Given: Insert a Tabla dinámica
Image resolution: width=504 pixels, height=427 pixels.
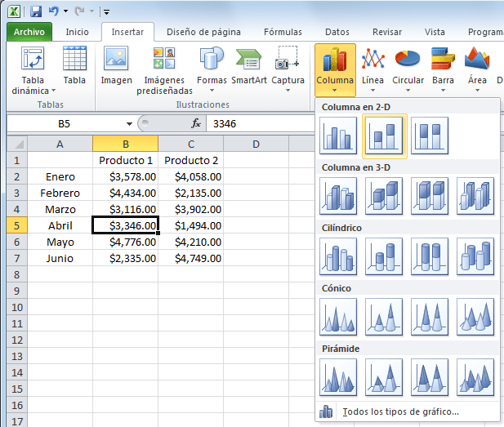Looking at the screenshot, I should pos(33,71).
